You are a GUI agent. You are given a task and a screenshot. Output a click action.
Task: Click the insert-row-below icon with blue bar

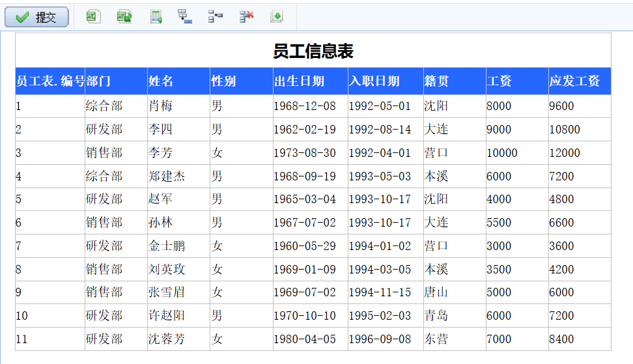click(x=185, y=17)
